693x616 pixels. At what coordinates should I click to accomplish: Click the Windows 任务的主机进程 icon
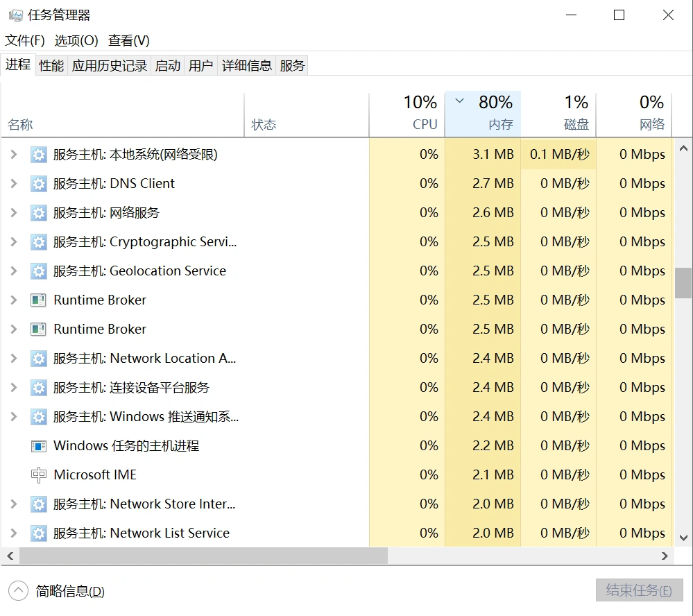point(39,446)
